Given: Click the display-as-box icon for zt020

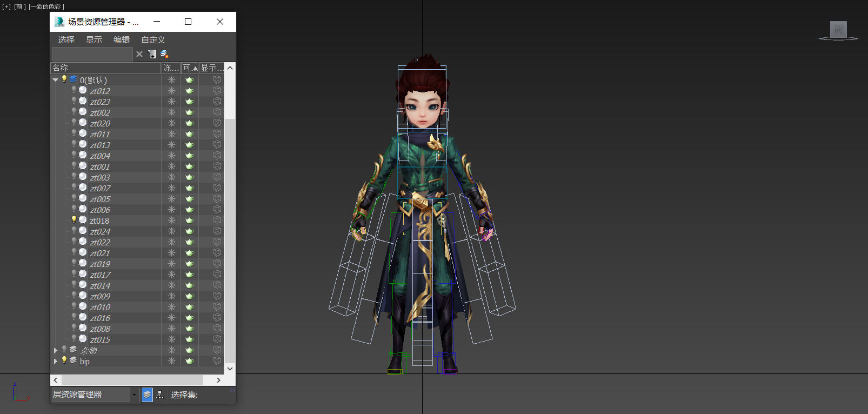Looking at the screenshot, I should click(x=217, y=123).
